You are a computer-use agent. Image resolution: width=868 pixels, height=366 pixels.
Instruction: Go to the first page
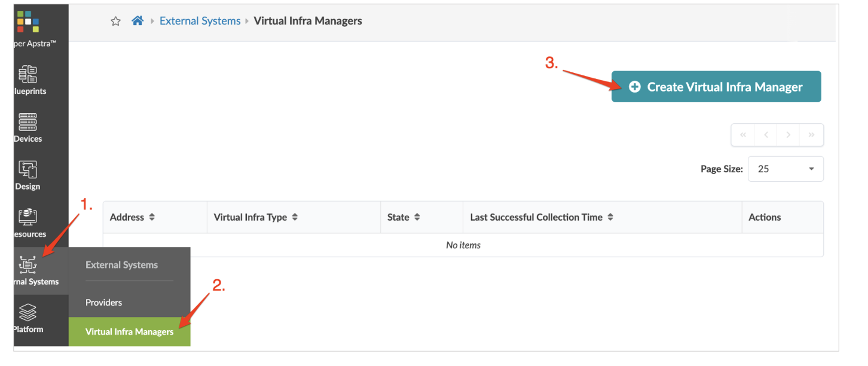(x=743, y=135)
